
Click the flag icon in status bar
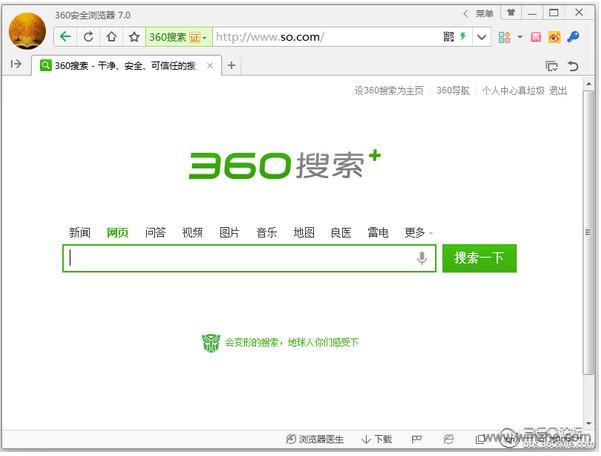pos(417,439)
